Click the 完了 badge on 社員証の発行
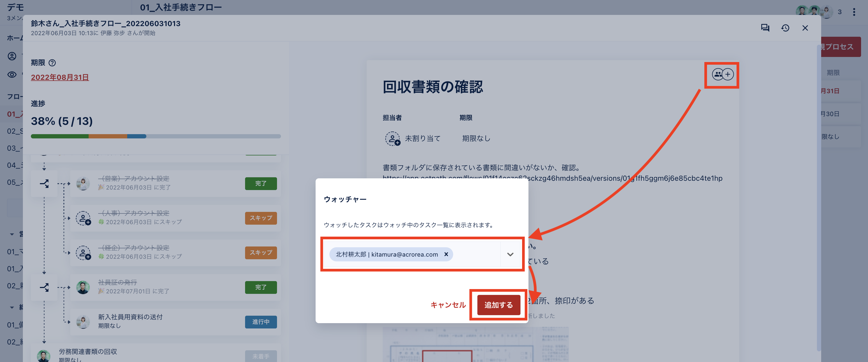The image size is (868, 362). coord(261,287)
